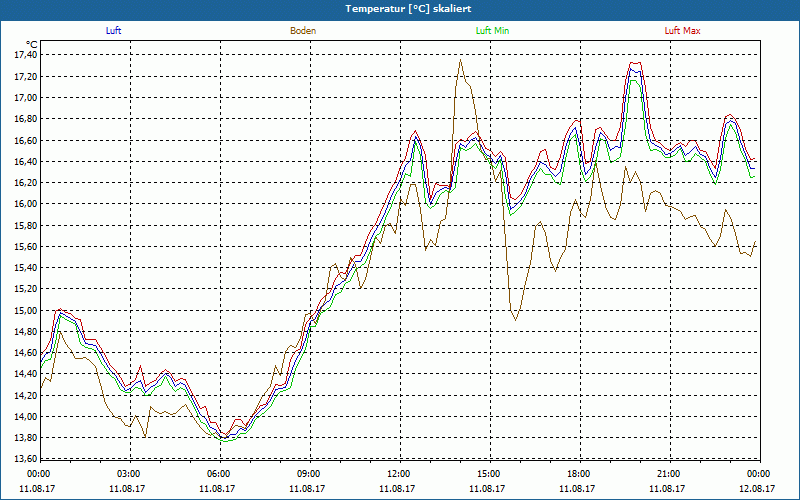This screenshot has width=800, height=500.
Task: Click the y-axis value "16,60"
Action: (27, 140)
